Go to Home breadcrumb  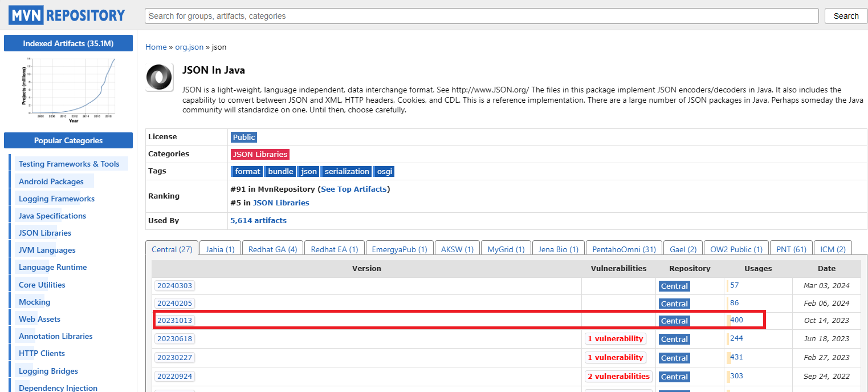pyautogui.click(x=156, y=47)
